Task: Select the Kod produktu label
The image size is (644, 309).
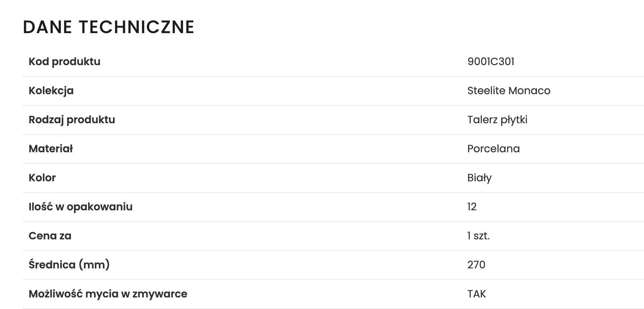Action: pyautogui.click(x=64, y=61)
